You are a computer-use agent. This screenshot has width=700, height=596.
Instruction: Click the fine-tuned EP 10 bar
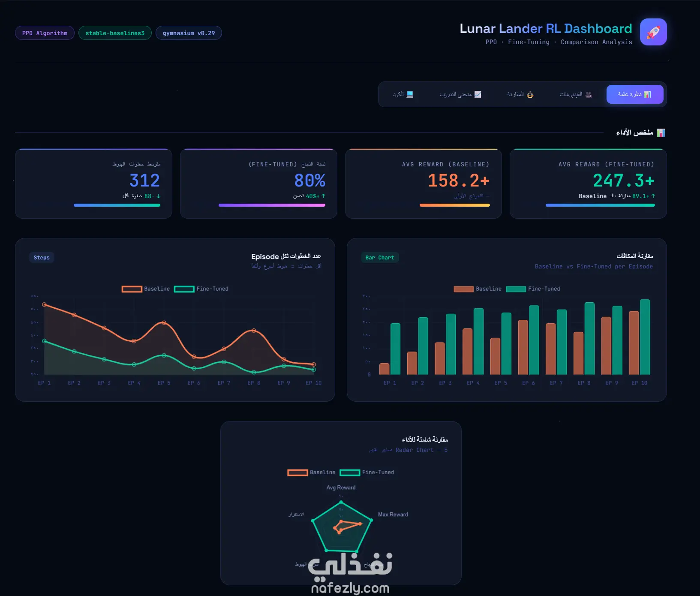pyautogui.click(x=645, y=337)
